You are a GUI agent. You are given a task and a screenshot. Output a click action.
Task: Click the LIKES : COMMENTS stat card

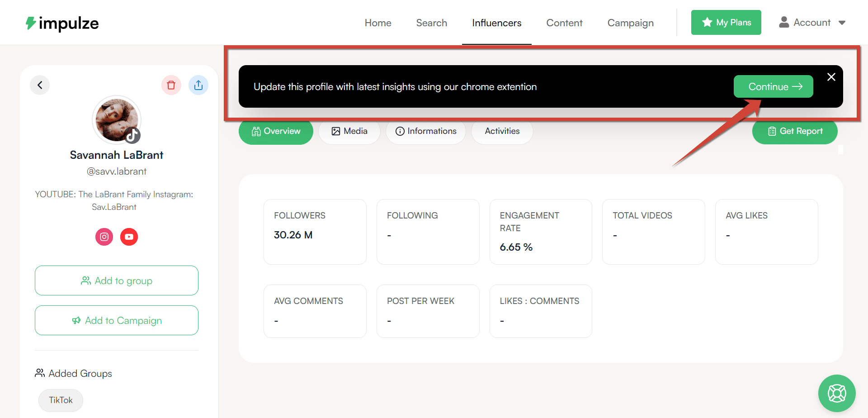(x=541, y=311)
